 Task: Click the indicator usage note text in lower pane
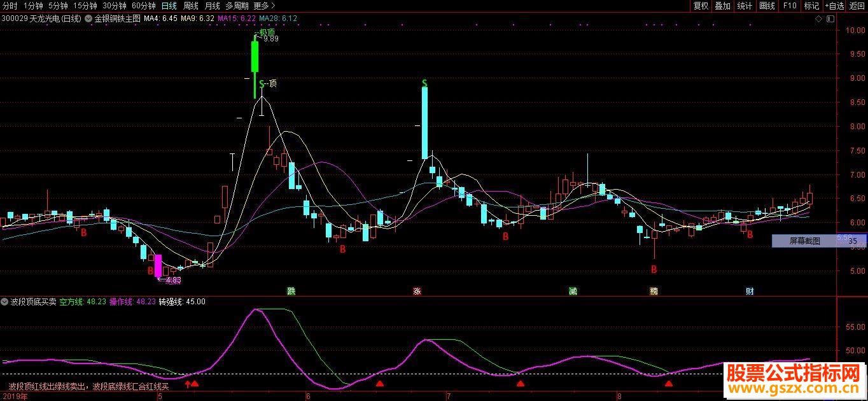tap(89, 386)
